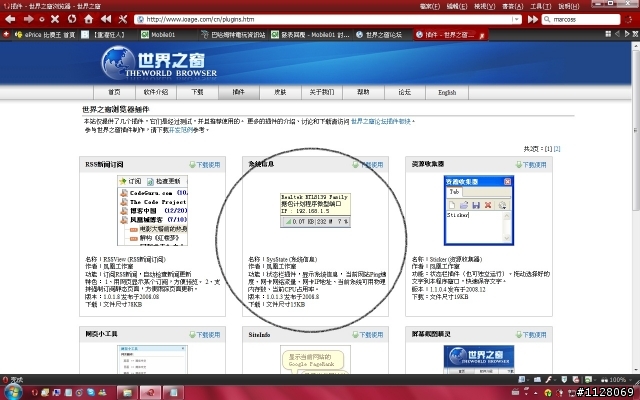Open the 檢視(V) menu
Viewport: 640px width, 400px height.
point(484,6)
